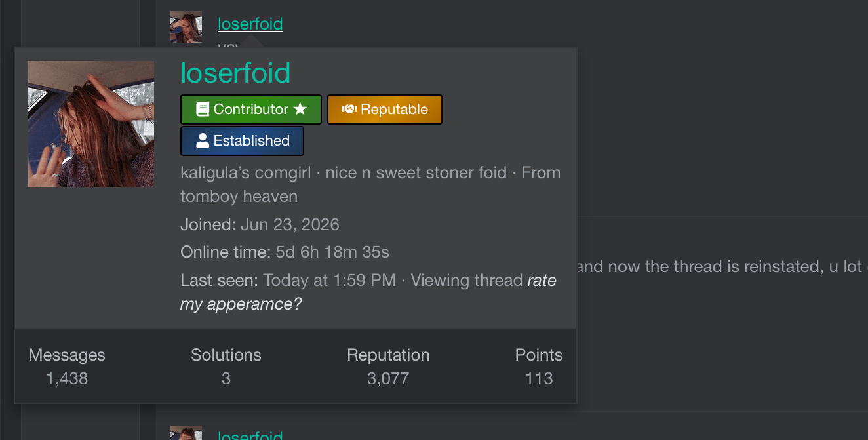868x440 pixels.
Task: Select the person icon on the Established badge
Action: tap(203, 140)
